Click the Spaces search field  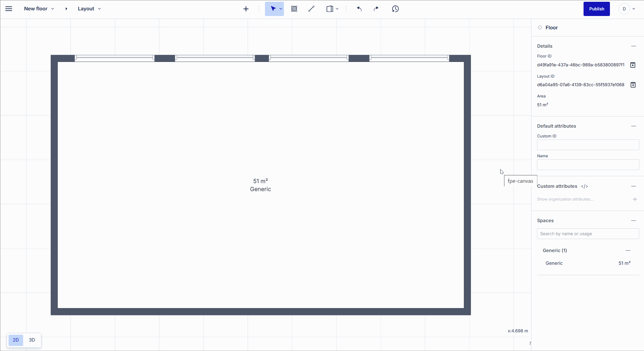pyautogui.click(x=588, y=234)
